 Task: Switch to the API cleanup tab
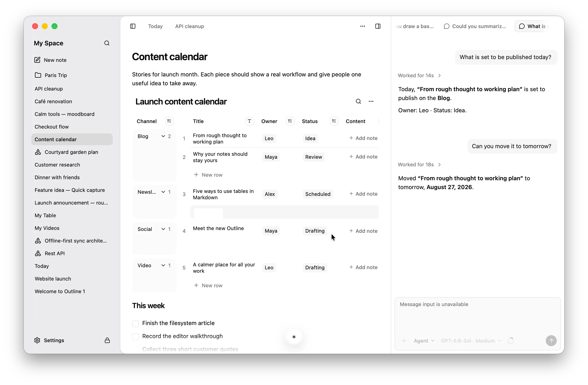coord(189,26)
